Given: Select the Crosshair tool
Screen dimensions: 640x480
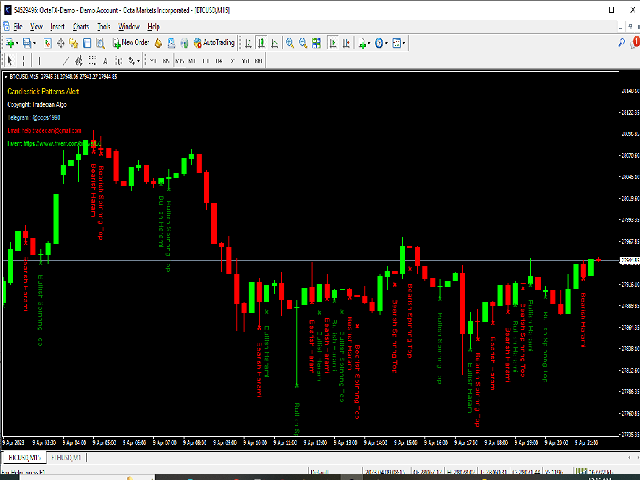Looking at the screenshot, I should (x=24, y=61).
